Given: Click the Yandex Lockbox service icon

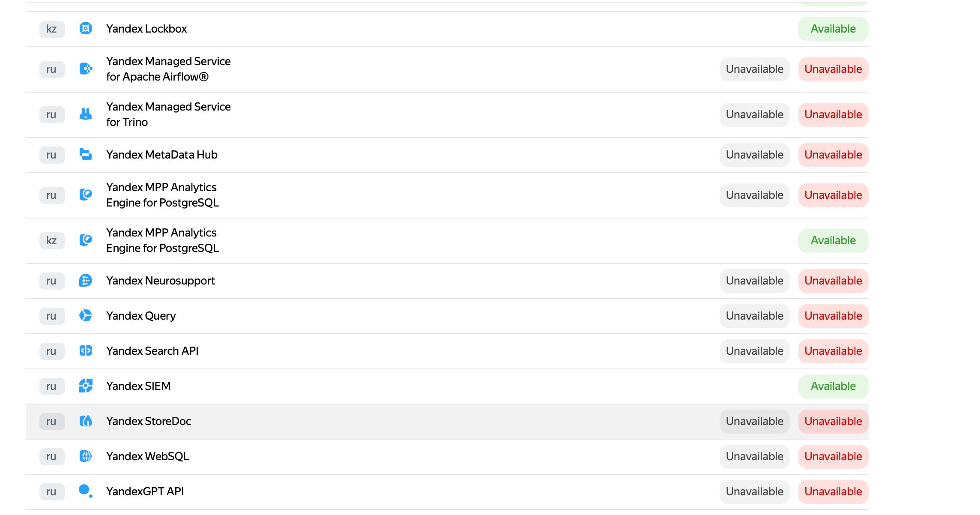Looking at the screenshot, I should tap(86, 29).
